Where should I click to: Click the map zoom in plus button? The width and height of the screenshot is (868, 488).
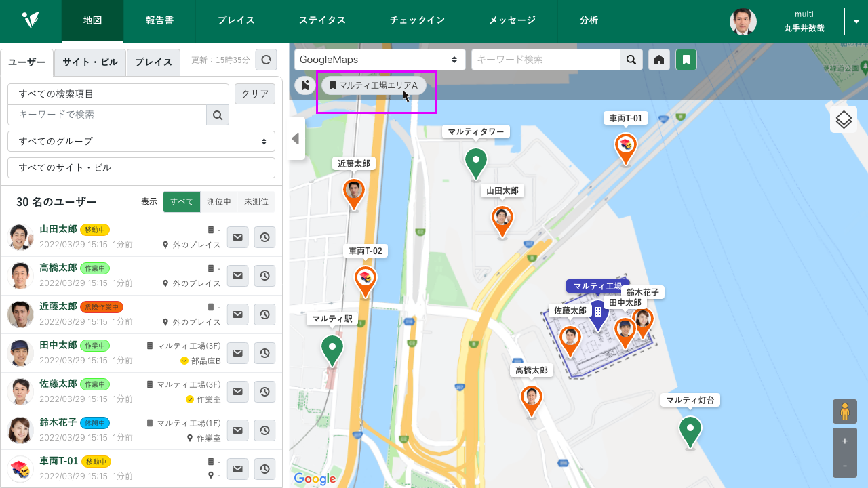[x=845, y=441]
